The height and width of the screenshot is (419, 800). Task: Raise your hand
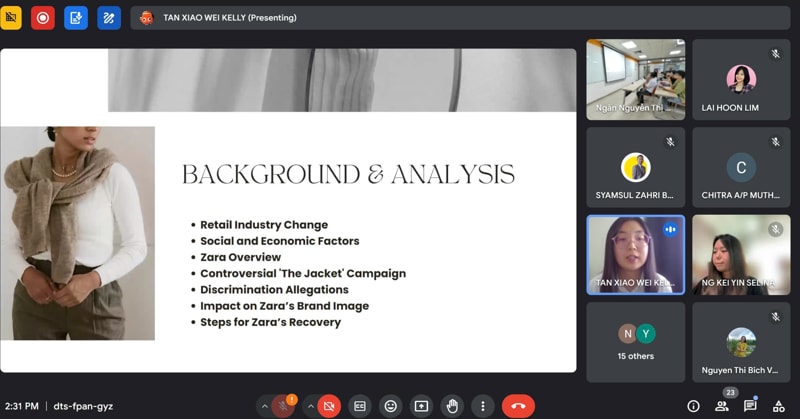pyautogui.click(x=452, y=406)
